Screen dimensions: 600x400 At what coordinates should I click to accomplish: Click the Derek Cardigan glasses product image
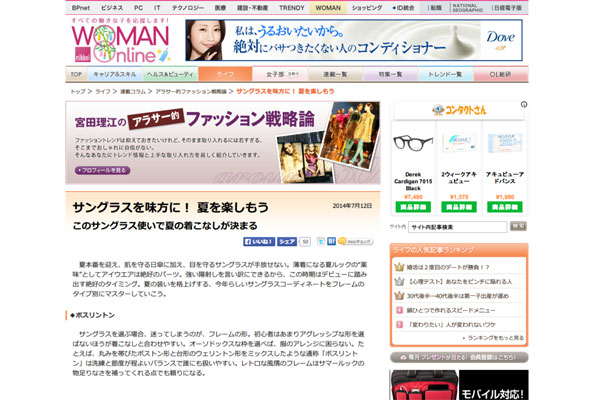pos(413,142)
